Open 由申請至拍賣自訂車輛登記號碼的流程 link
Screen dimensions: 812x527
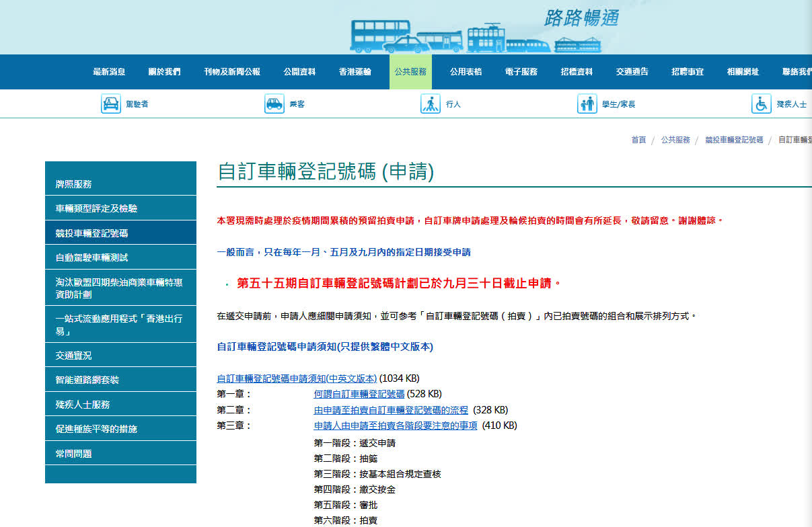tap(391, 410)
